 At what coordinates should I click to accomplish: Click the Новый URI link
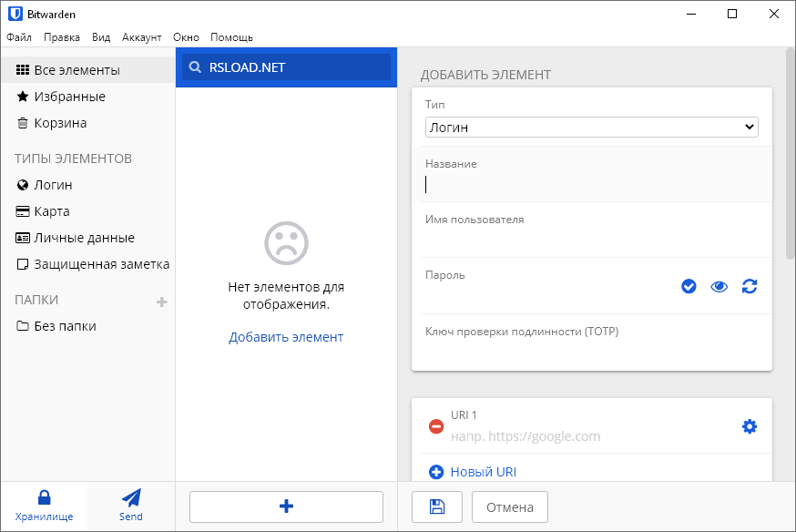click(484, 472)
